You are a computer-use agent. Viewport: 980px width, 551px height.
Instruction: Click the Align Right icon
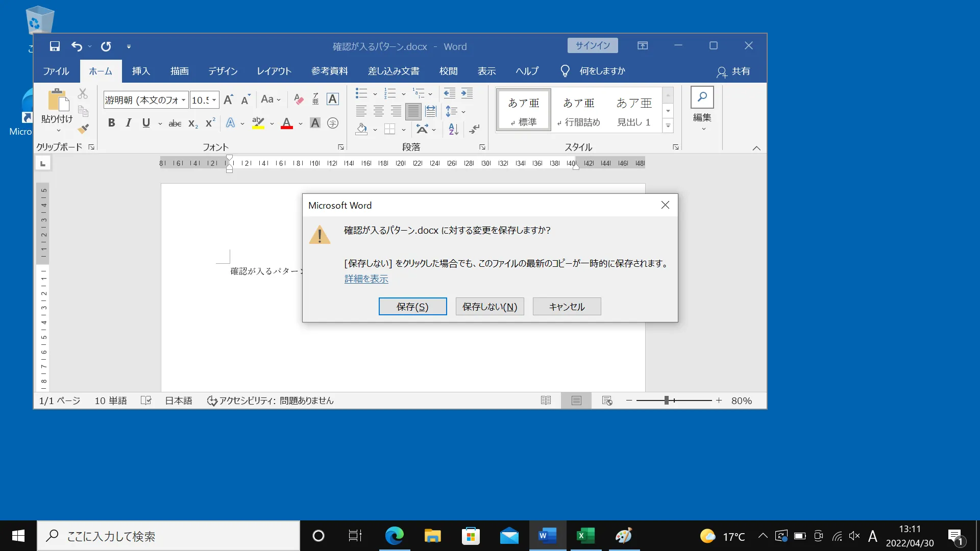point(396,111)
